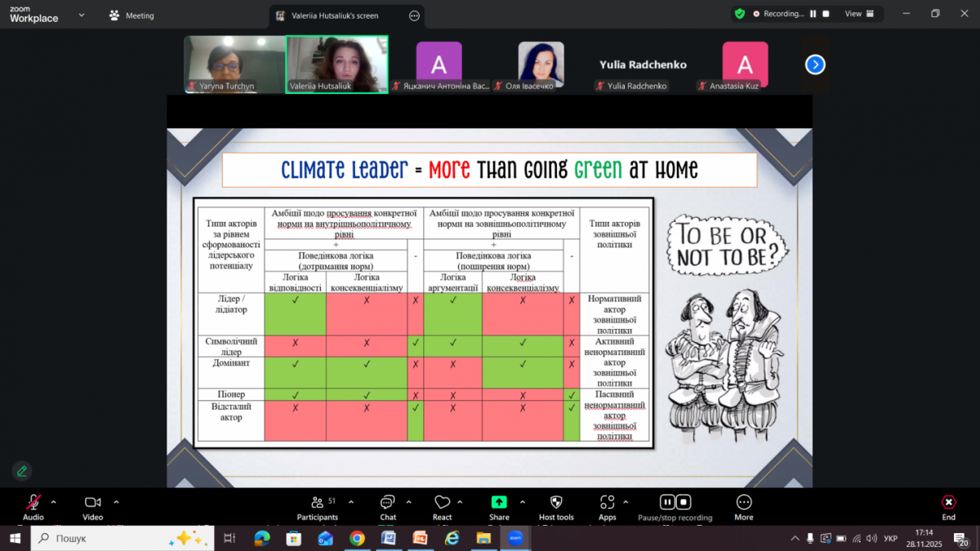Open the View layout button
The image size is (980, 551).
(859, 14)
